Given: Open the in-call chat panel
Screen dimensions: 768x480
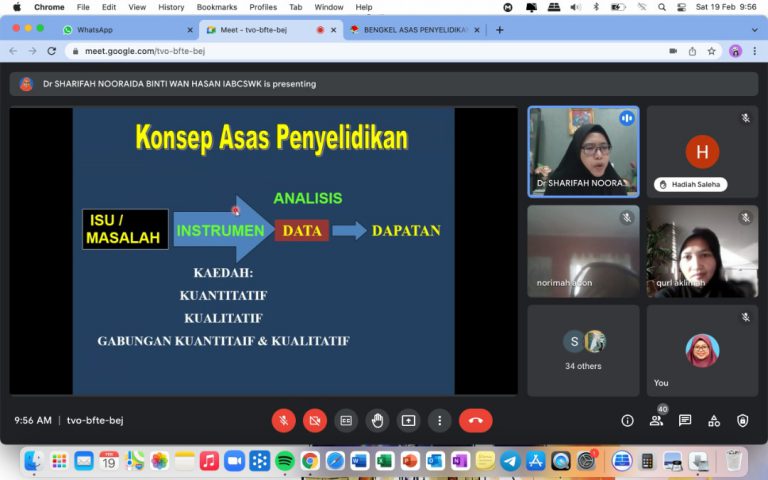Looking at the screenshot, I should [x=685, y=421].
